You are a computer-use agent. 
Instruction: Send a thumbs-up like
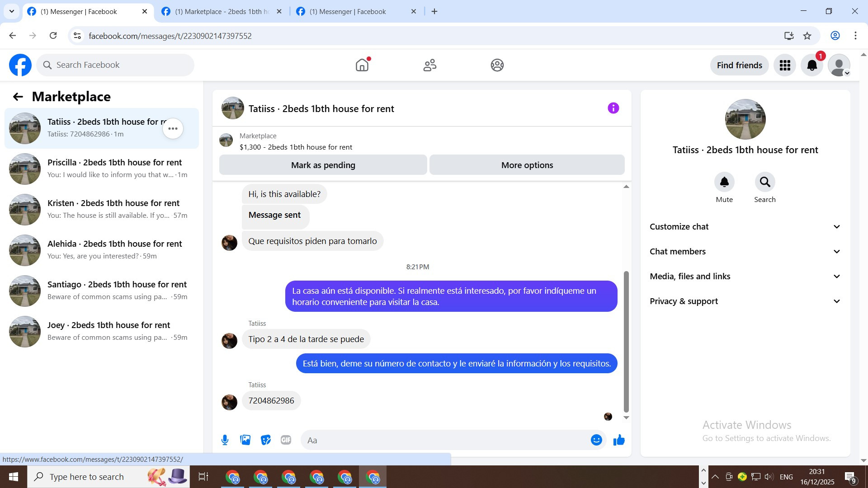[x=619, y=440]
